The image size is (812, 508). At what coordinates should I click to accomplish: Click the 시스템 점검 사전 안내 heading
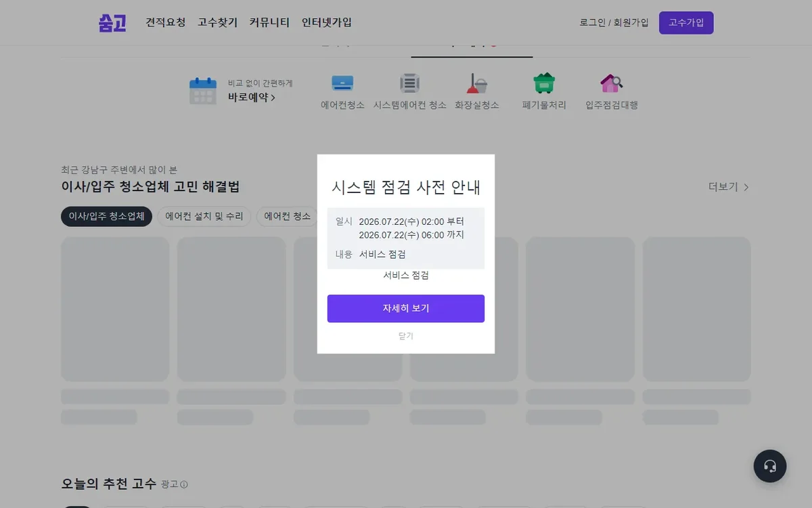[x=406, y=188]
